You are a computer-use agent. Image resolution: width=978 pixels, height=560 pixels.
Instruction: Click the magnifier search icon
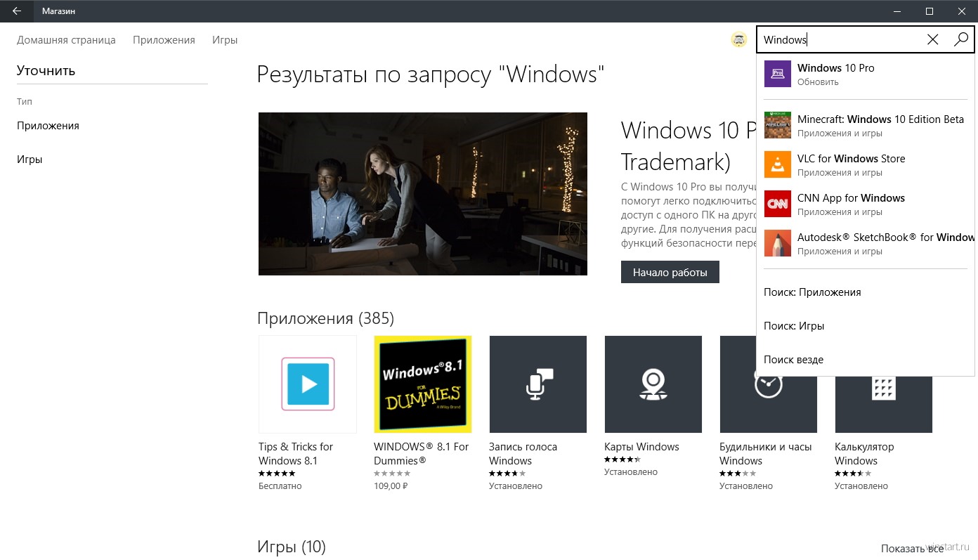[961, 40]
